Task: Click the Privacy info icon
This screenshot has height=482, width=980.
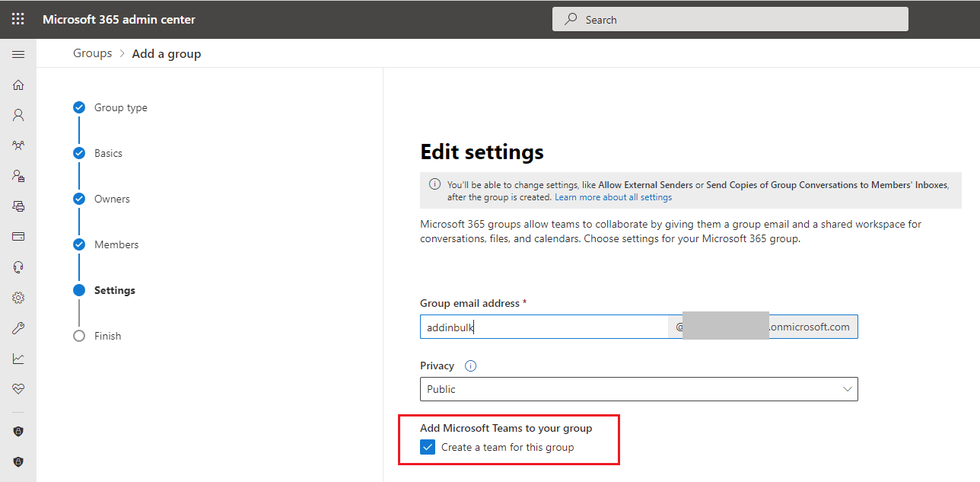Action: point(470,365)
